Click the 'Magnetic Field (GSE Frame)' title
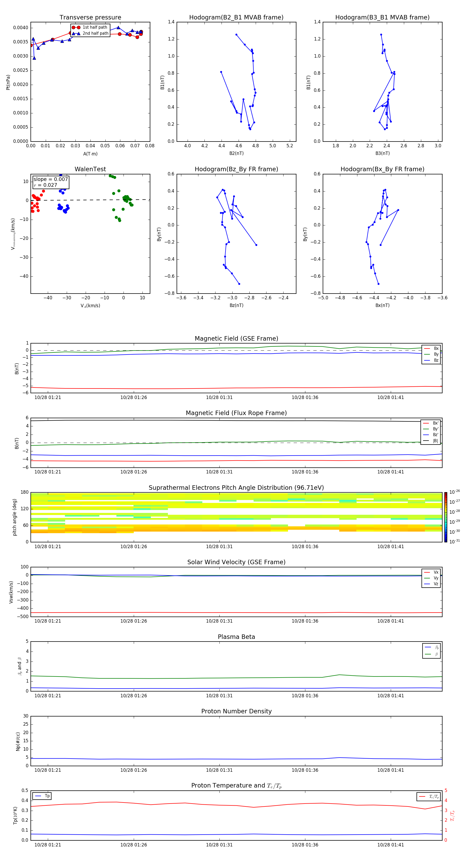 tap(236, 339)
